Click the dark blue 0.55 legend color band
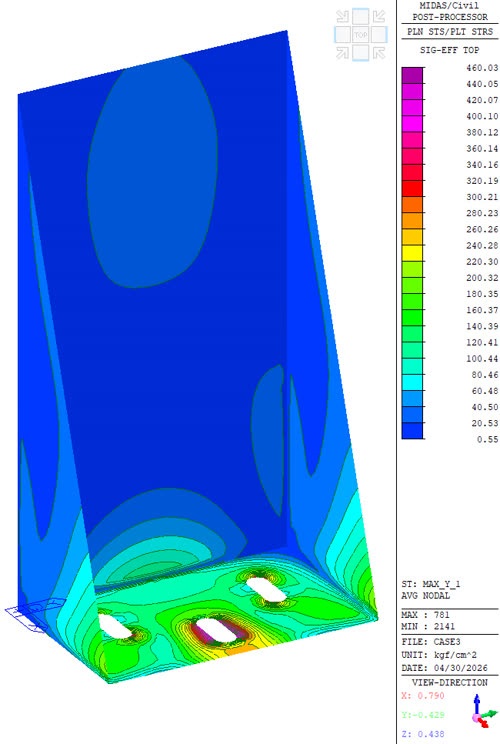Viewport: 500px width, 744px height. (x=412, y=431)
